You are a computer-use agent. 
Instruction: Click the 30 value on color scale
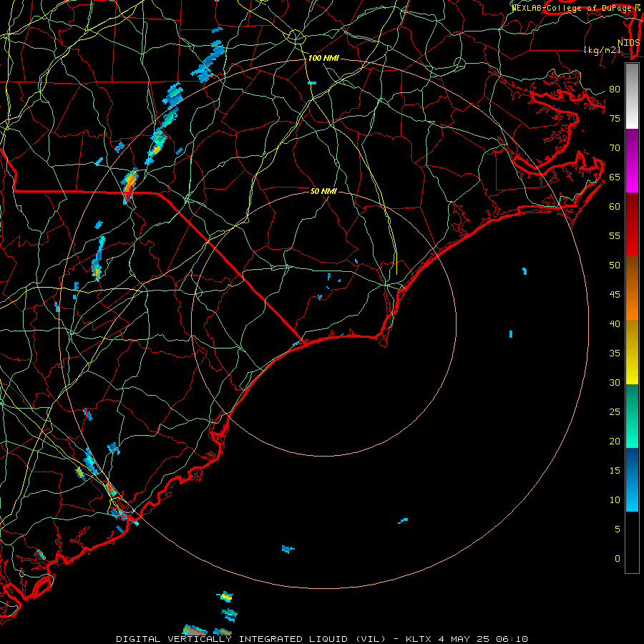click(615, 382)
